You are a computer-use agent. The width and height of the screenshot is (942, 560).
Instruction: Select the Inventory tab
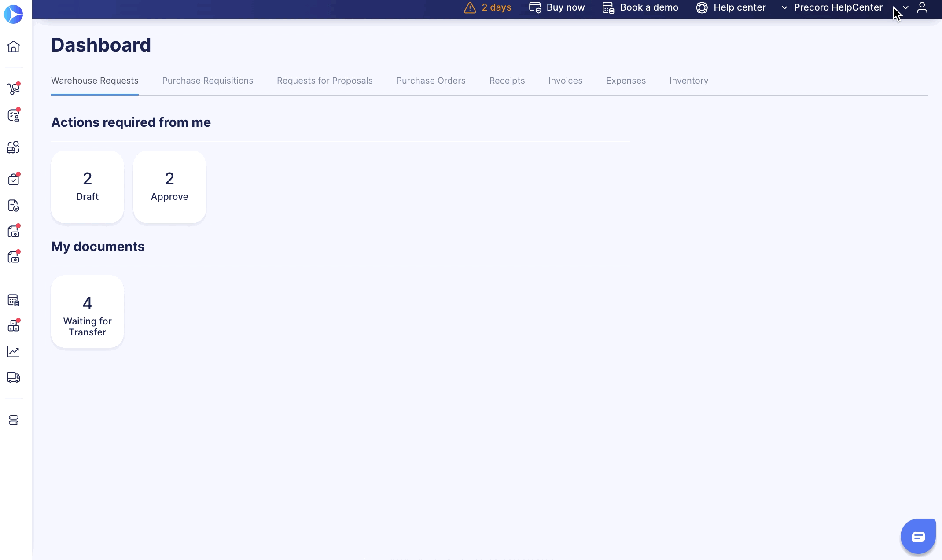(688, 81)
